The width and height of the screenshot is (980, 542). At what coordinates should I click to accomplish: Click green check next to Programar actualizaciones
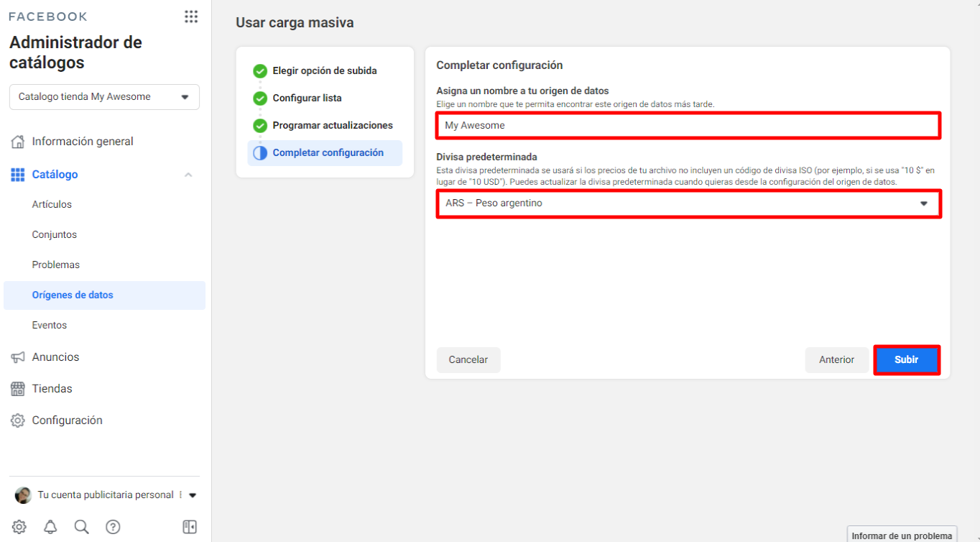point(260,126)
